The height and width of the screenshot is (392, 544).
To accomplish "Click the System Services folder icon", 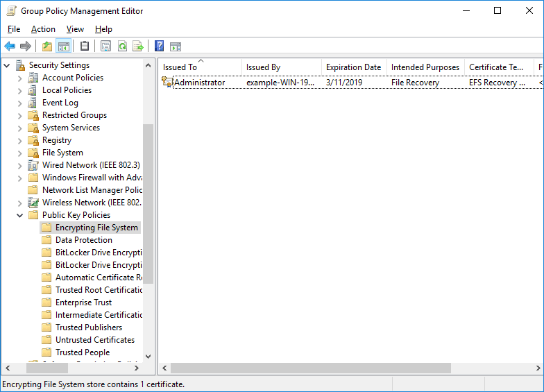I will click(x=33, y=128).
